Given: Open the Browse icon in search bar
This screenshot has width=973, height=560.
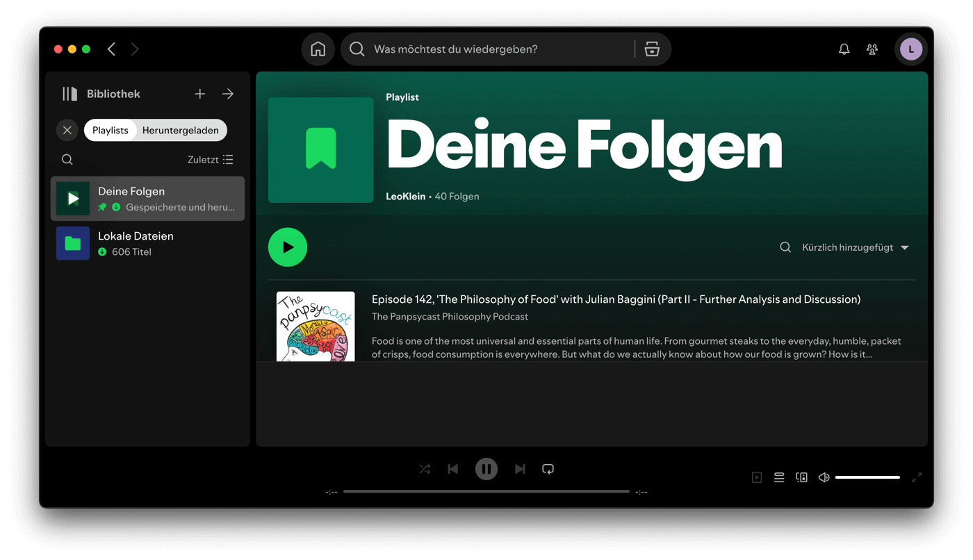Looking at the screenshot, I should [x=652, y=49].
